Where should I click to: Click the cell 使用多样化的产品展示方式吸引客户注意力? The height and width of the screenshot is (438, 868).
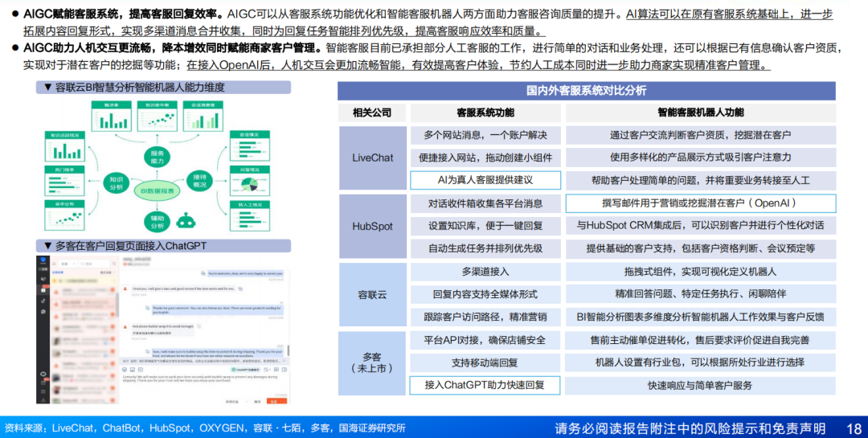click(x=700, y=158)
